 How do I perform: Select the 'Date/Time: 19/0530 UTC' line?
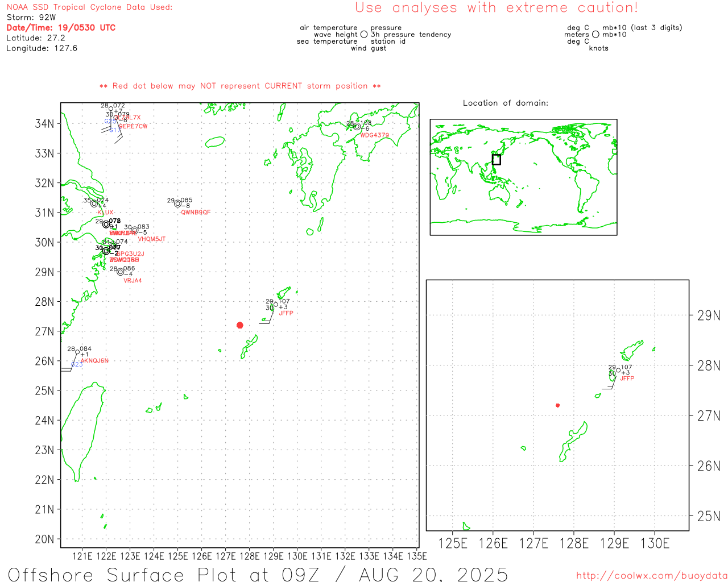pyautogui.click(x=61, y=27)
